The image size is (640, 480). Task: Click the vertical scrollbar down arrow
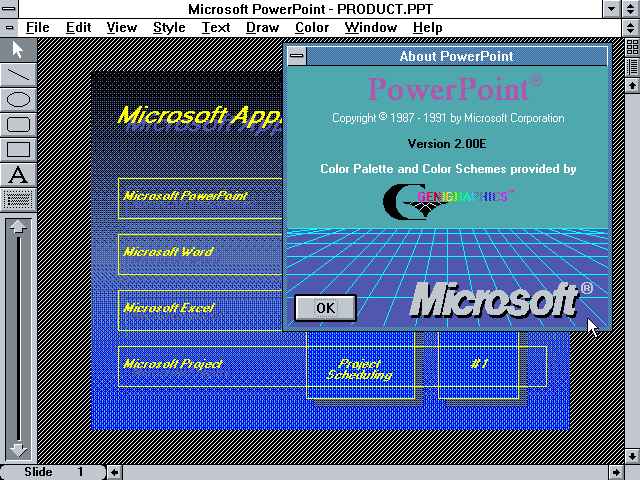tap(632, 456)
